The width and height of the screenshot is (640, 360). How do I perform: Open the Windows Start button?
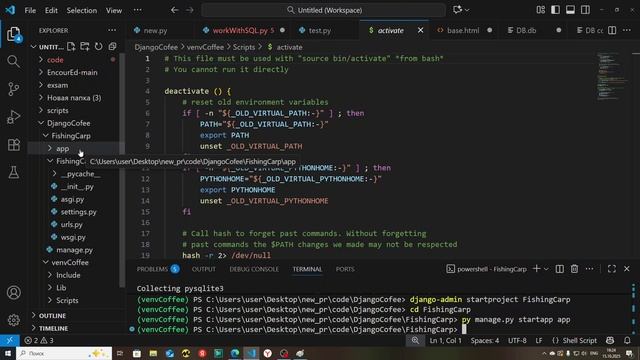tap(8, 353)
